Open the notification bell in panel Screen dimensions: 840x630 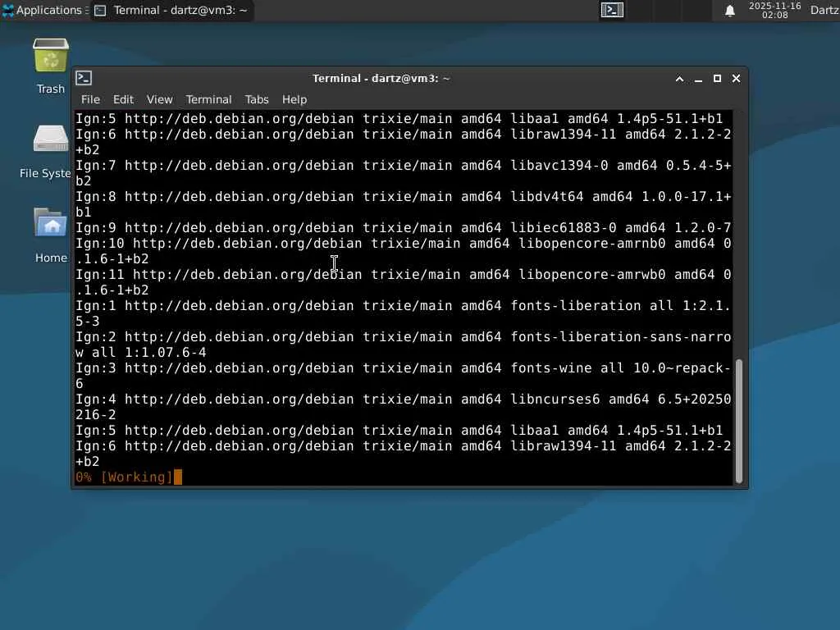[x=729, y=10]
